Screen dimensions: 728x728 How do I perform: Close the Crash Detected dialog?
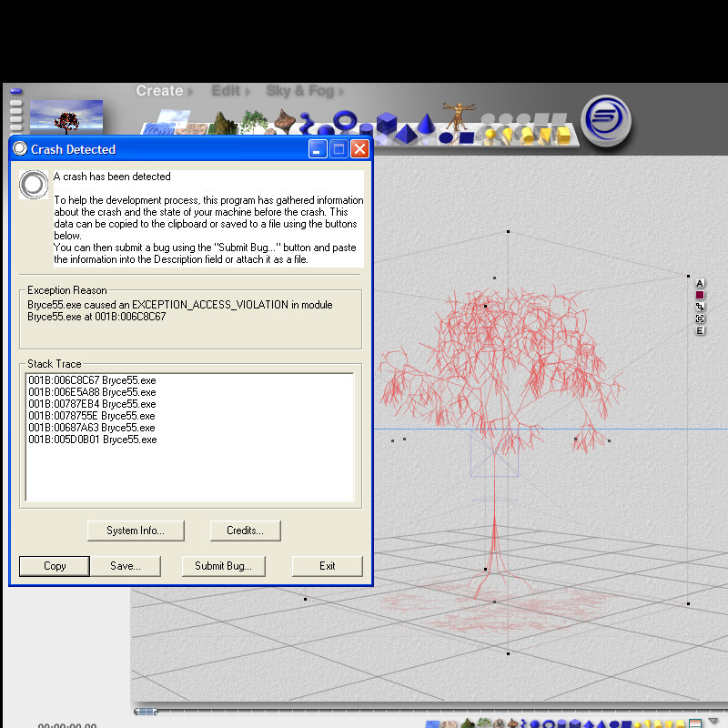[359, 149]
